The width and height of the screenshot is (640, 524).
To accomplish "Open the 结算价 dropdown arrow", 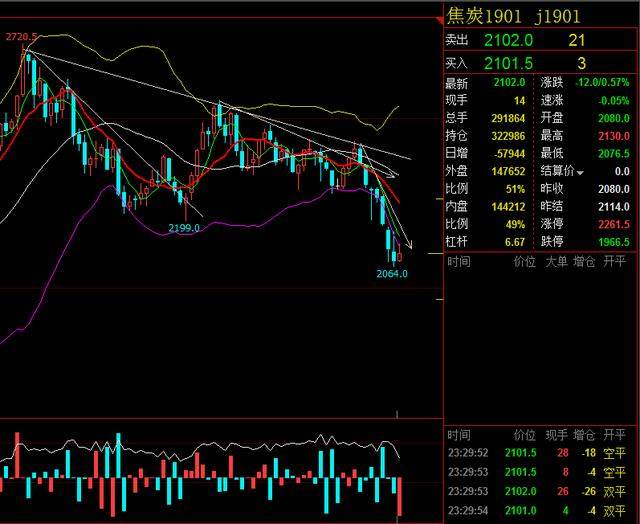I will coord(580,173).
